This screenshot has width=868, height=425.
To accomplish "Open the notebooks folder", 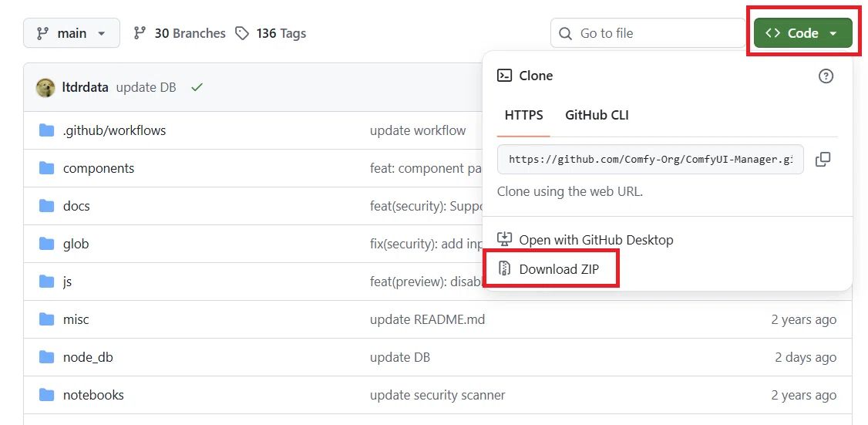I will tap(93, 395).
